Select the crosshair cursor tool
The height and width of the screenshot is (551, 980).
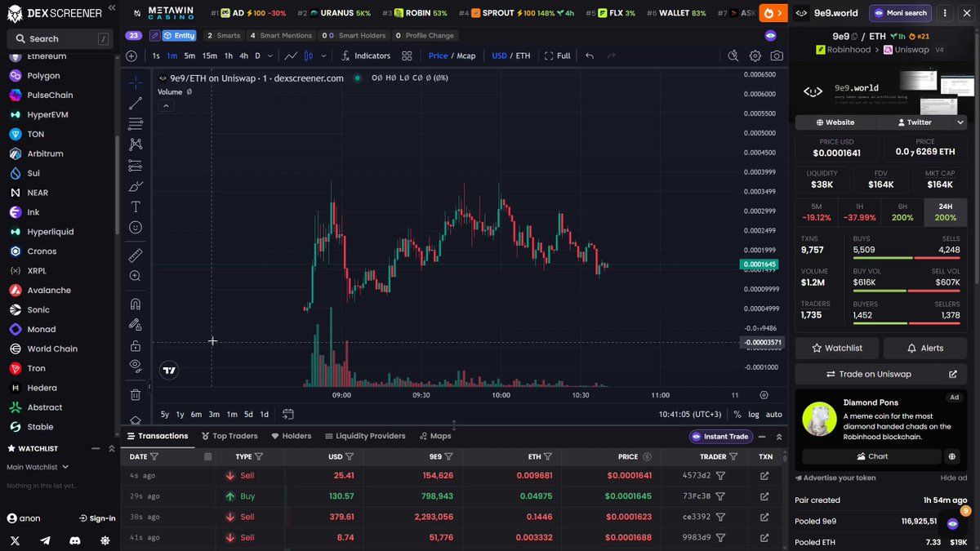point(136,82)
